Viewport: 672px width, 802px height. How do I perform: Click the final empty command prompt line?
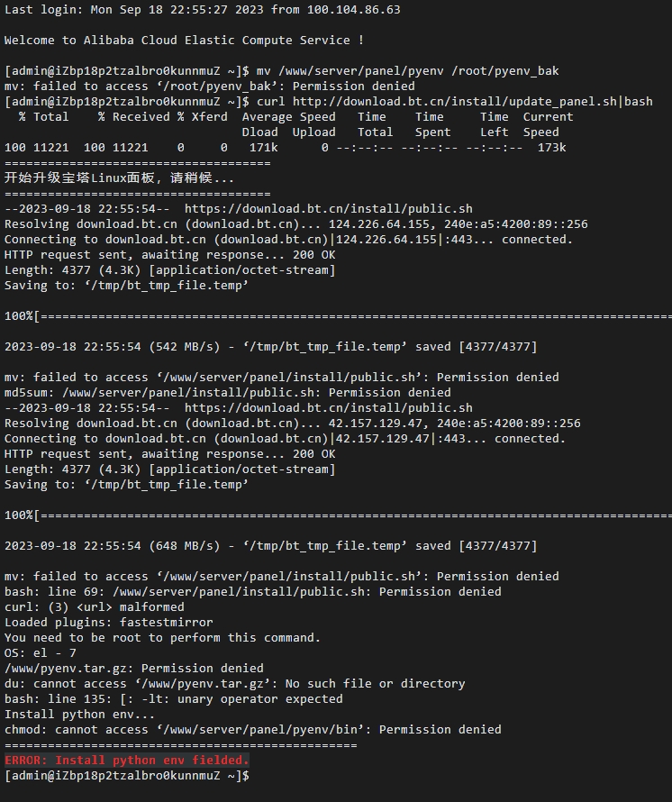[127, 775]
